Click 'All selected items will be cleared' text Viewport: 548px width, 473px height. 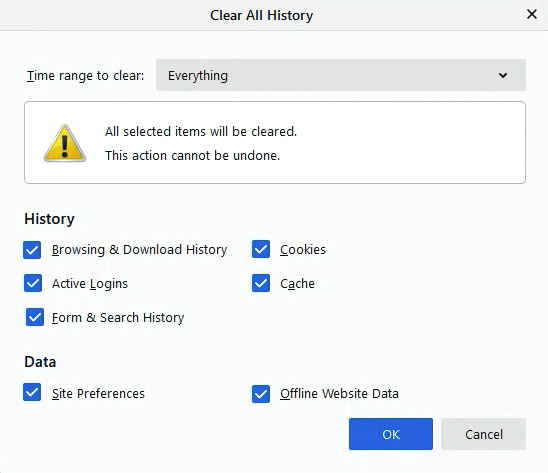(201, 132)
